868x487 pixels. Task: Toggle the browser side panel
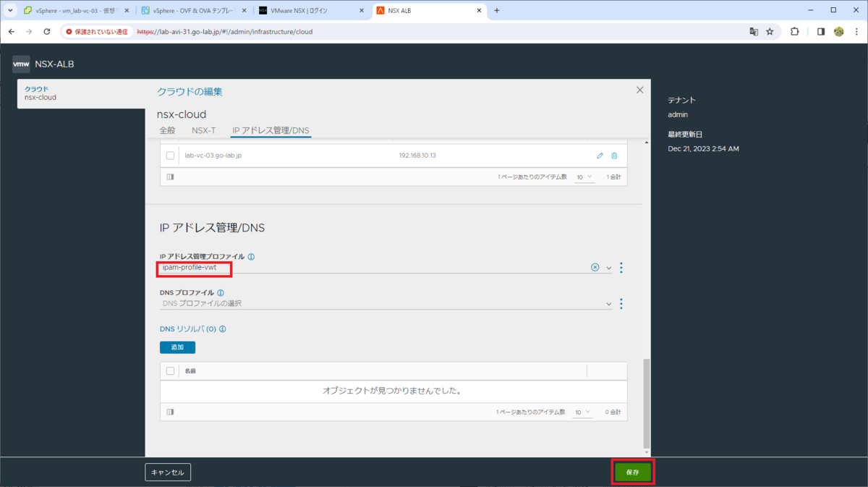pos(821,32)
